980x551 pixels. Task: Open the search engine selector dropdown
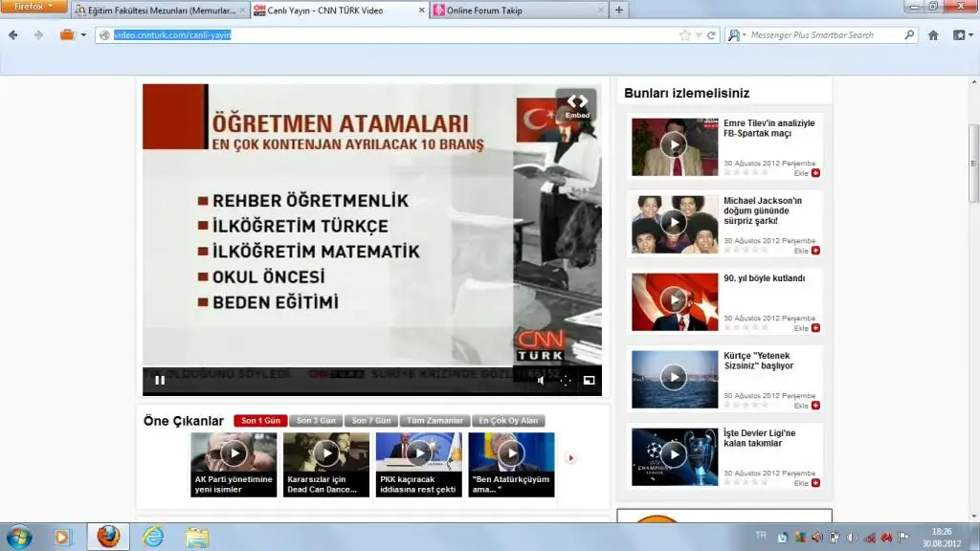coord(737,35)
